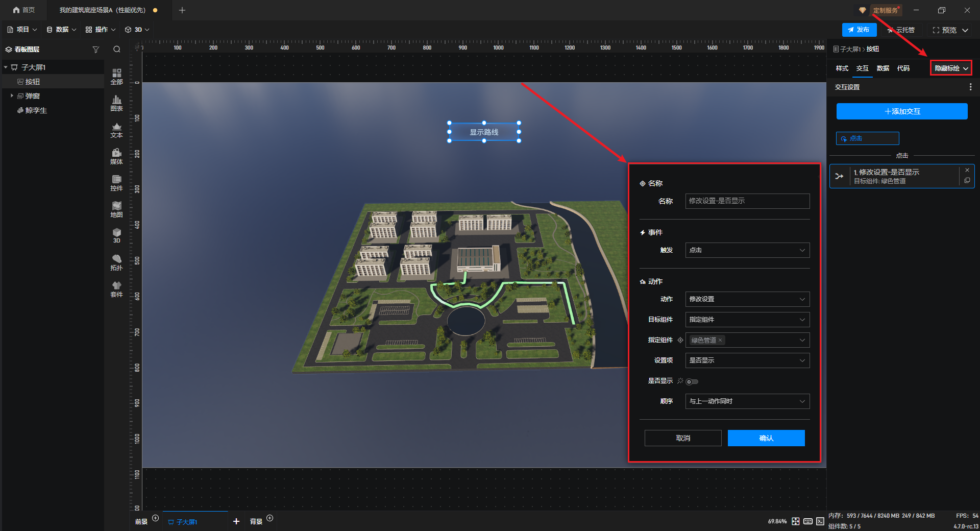The image size is (980, 531).
Task: Click the layer filter funnel icon
Action: [x=95, y=50]
